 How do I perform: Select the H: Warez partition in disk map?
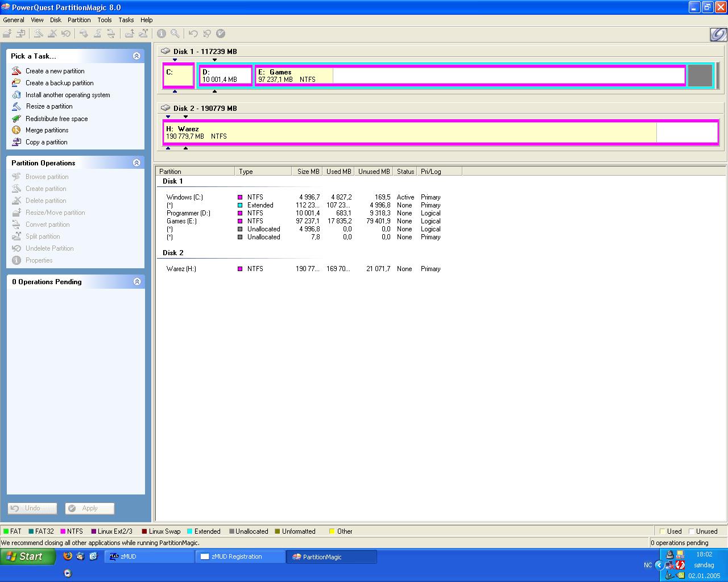click(x=440, y=132)
